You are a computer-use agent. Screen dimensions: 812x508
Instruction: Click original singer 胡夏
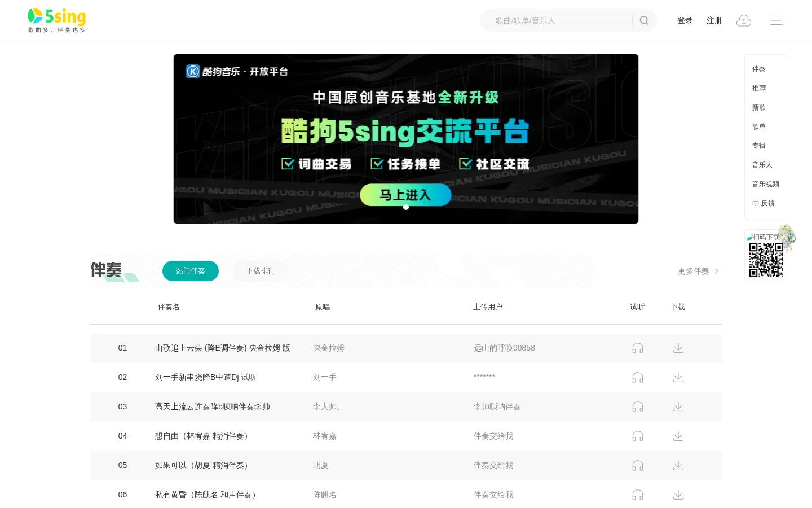[x=321, y=466]
